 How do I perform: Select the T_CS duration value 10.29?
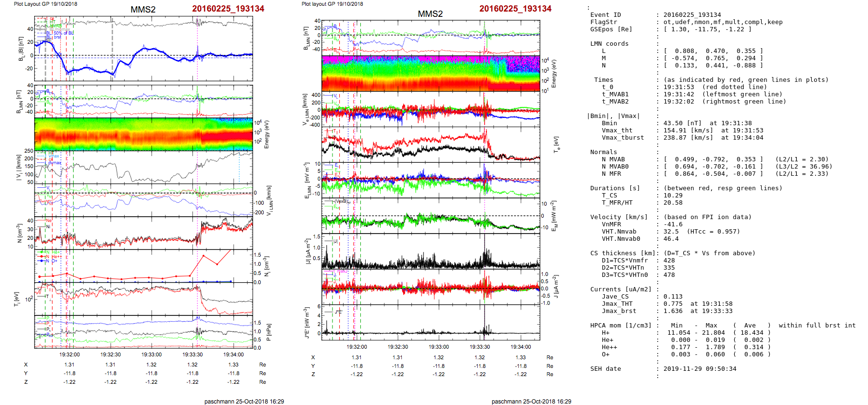[673, 196]
